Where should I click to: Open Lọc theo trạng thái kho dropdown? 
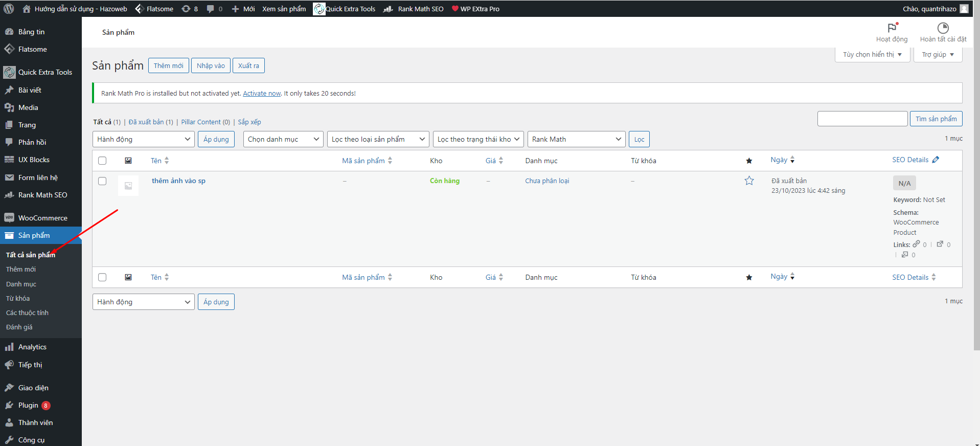point(478,139)
